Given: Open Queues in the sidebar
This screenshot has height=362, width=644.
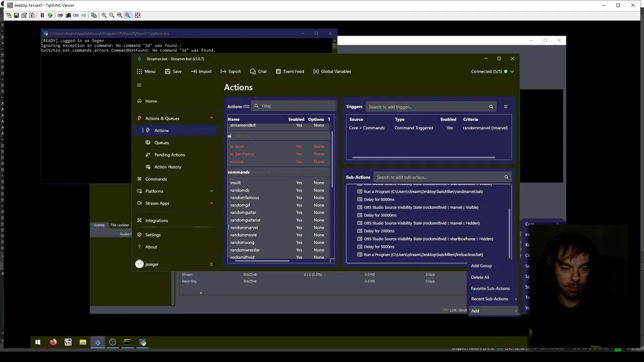Looking at the screenshot, I should pyautogui.click(x=176, y=142).
